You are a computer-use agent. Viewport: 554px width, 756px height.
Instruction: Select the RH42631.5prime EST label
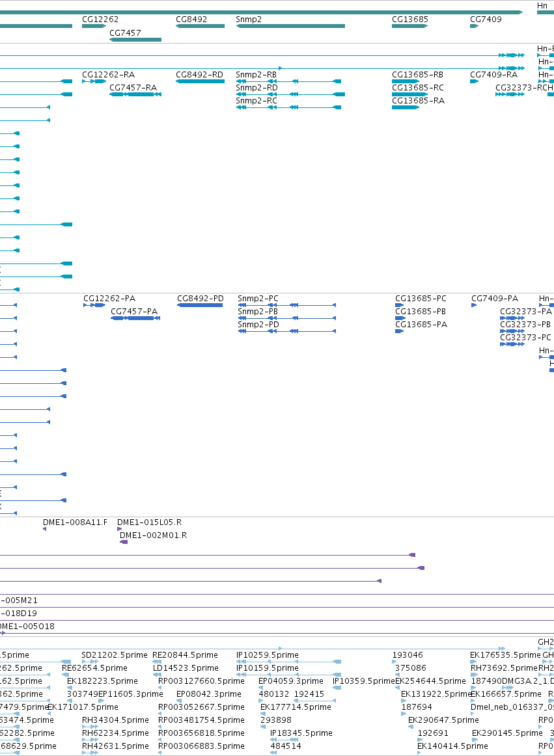(x=115, y=746)
